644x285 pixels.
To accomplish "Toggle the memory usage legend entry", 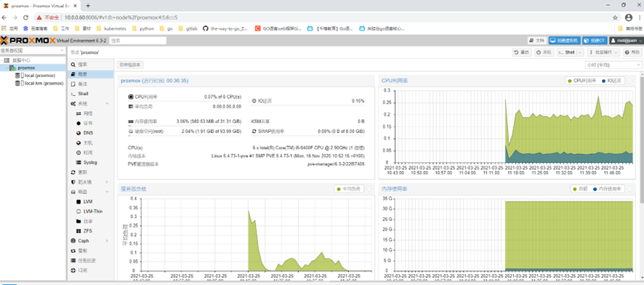I will [x=607, y=189].
